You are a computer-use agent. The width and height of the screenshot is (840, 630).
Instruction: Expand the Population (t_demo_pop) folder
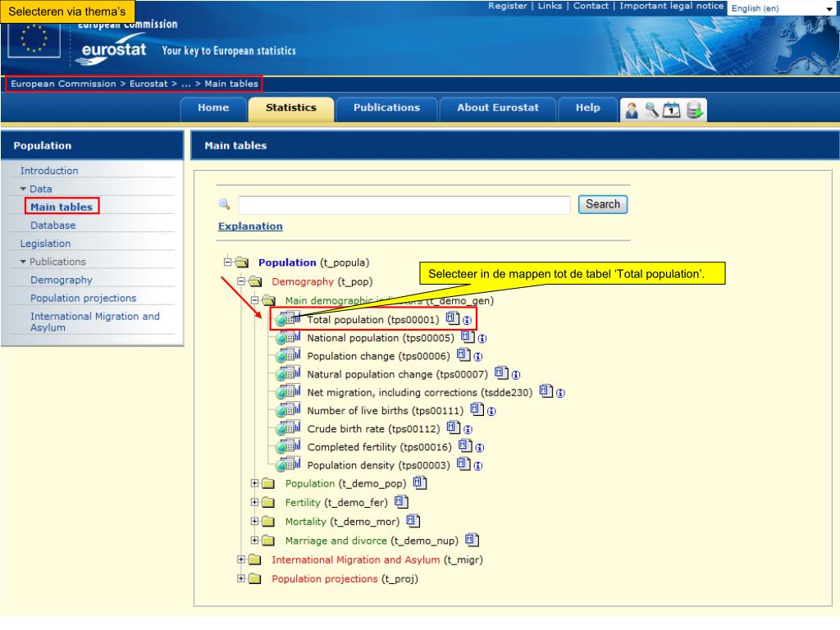(x=254, y=483)
